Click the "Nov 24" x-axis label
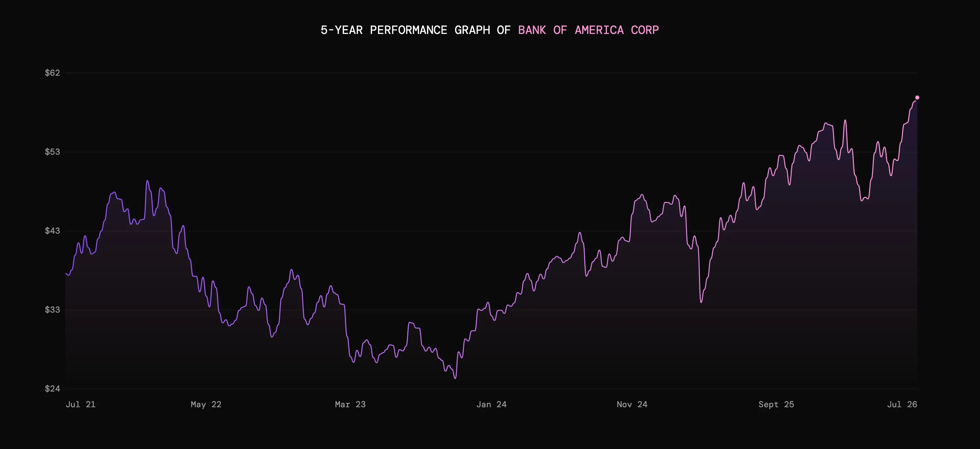Viewport: 980px width, 449px height. point(632,405)
